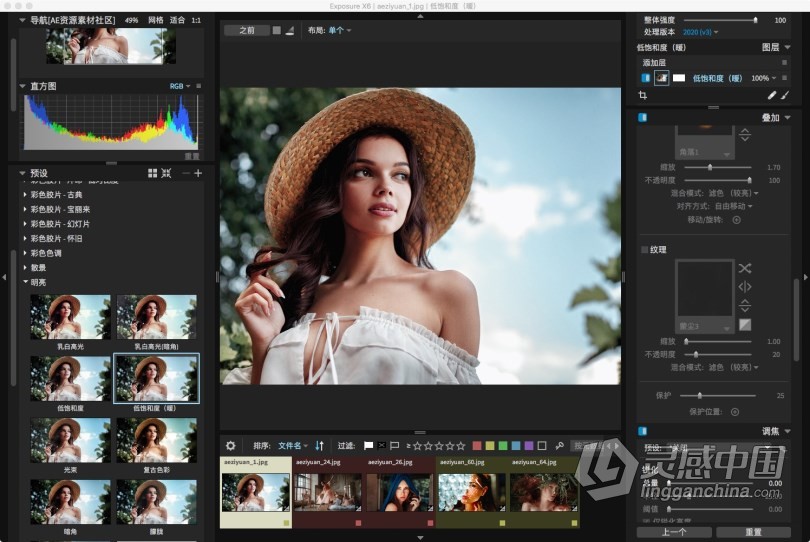Filter by white pick flag
The width and height of the screenshot is (810, 542).
tap(368, 445)
